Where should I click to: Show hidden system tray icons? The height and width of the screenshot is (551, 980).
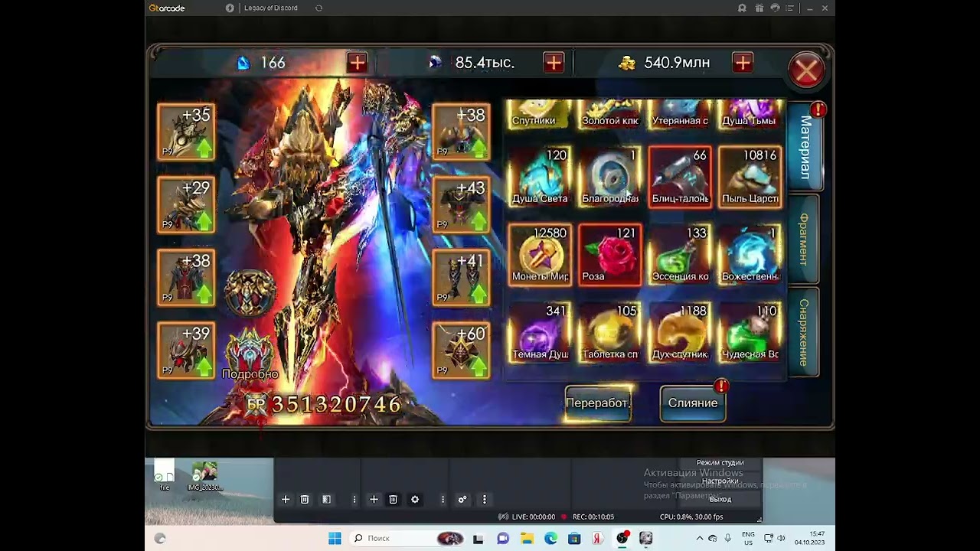699,539
